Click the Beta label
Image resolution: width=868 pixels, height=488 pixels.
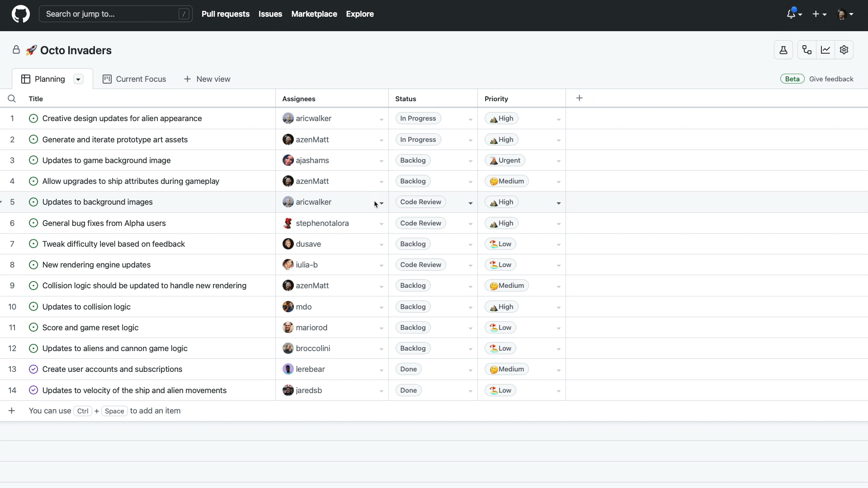click(x=792, y=79)
